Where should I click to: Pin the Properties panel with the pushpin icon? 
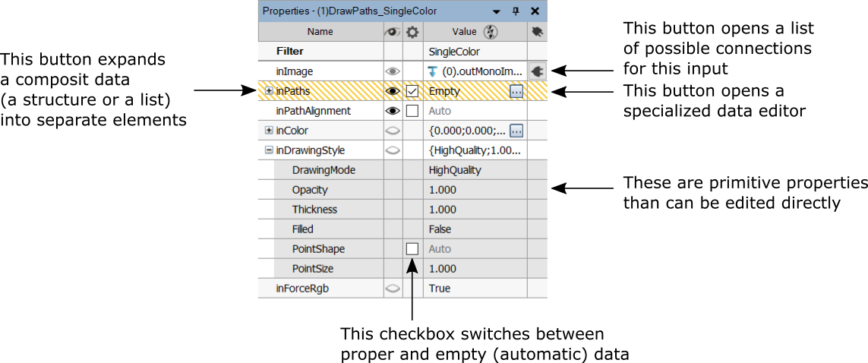[x=516, y=11]
